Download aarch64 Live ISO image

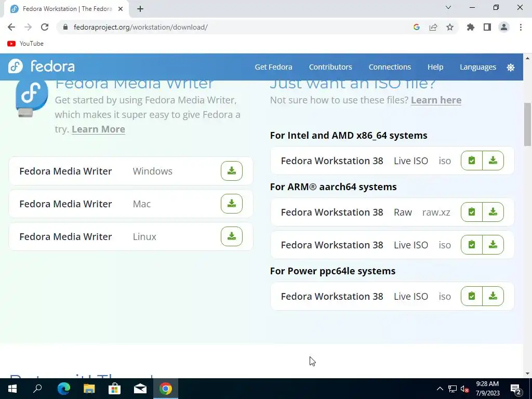[x=493, y=245]
